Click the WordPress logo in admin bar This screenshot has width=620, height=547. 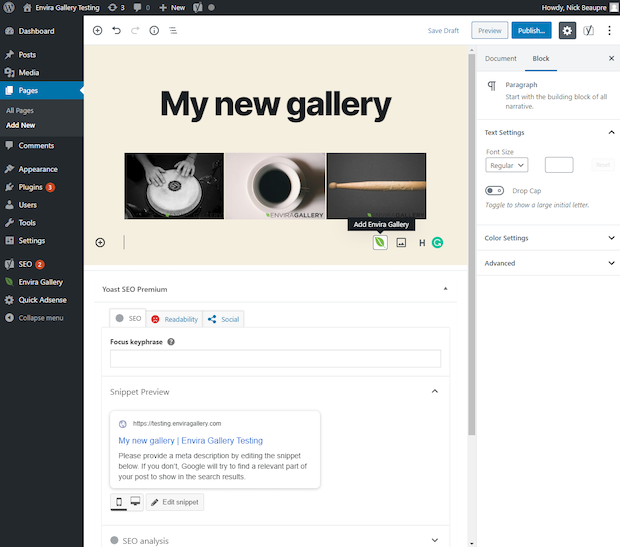pos(9,7)
